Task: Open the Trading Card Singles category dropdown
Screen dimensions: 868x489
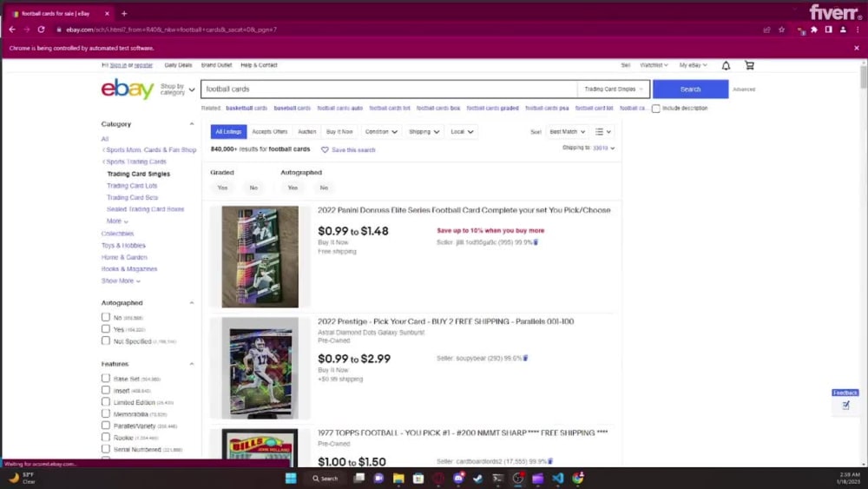Action: 614,89
